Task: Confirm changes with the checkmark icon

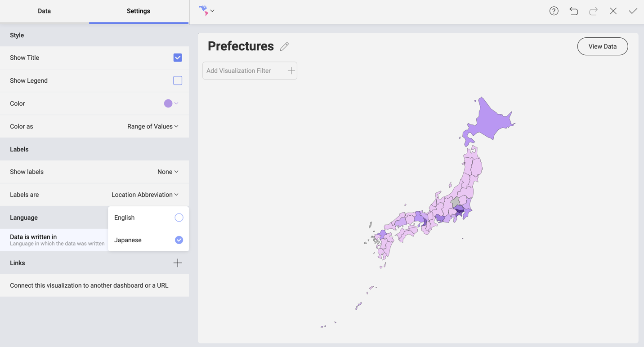Action: pos(633,11)
